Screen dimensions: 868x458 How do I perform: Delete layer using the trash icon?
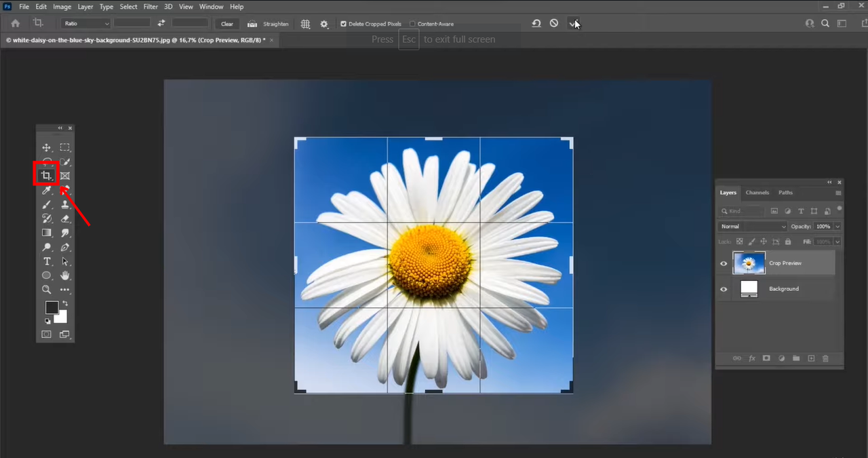tap(825, 358)
